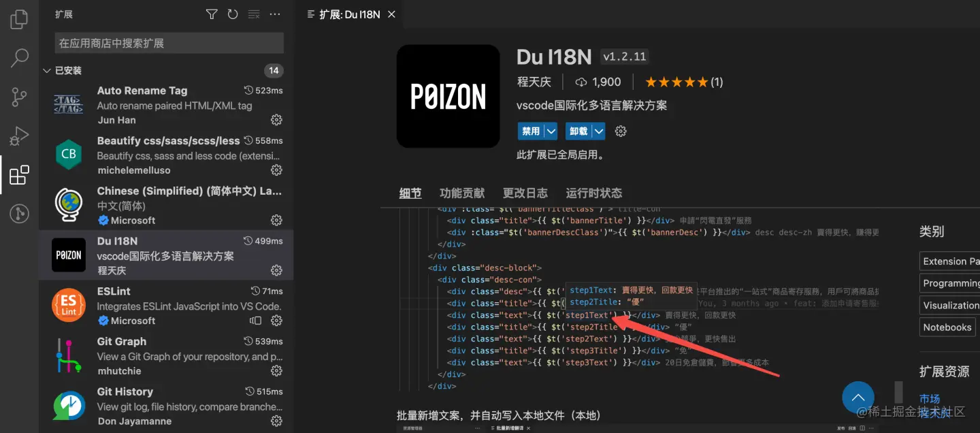The height and width of the screenshot is (433, 980).
Task: Select the Extensions view icon
Action: pos(18,174)
